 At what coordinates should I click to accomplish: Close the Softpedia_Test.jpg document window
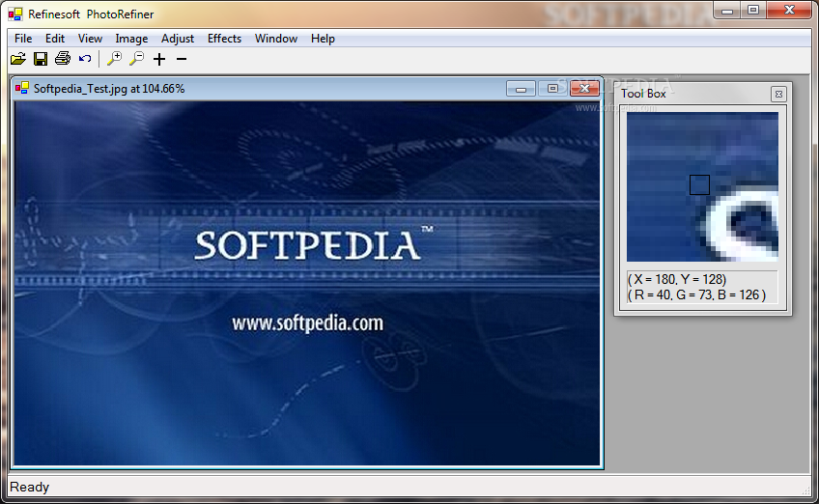(x=584, y=89)
